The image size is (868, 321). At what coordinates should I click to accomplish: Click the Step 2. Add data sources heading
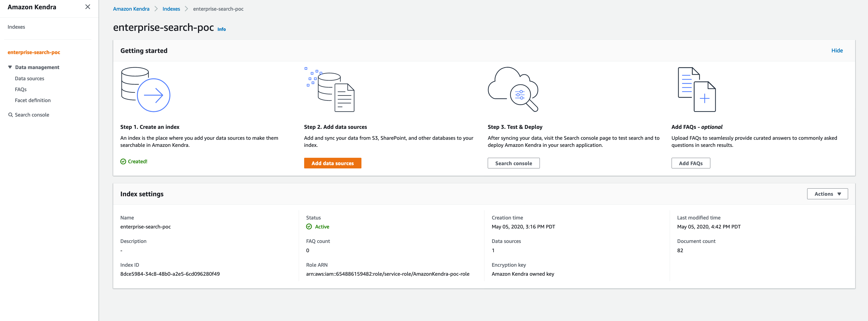(335, 127)
